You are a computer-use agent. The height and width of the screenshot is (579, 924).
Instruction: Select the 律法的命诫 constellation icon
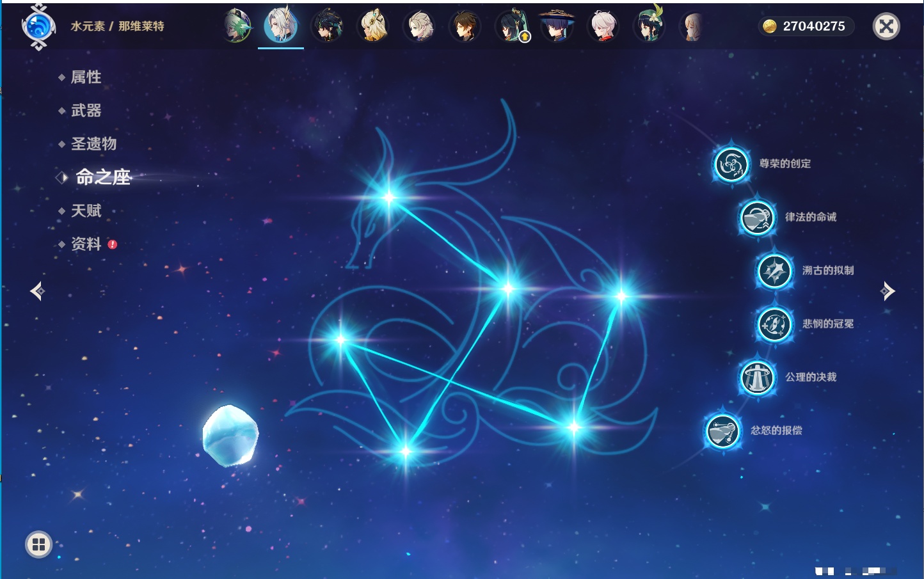[757, 218]
